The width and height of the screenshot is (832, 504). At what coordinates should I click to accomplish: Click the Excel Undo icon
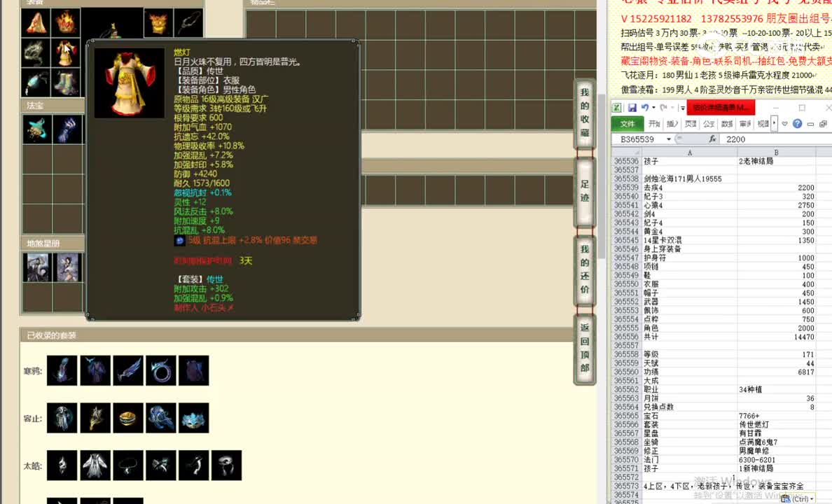[645, 108]
